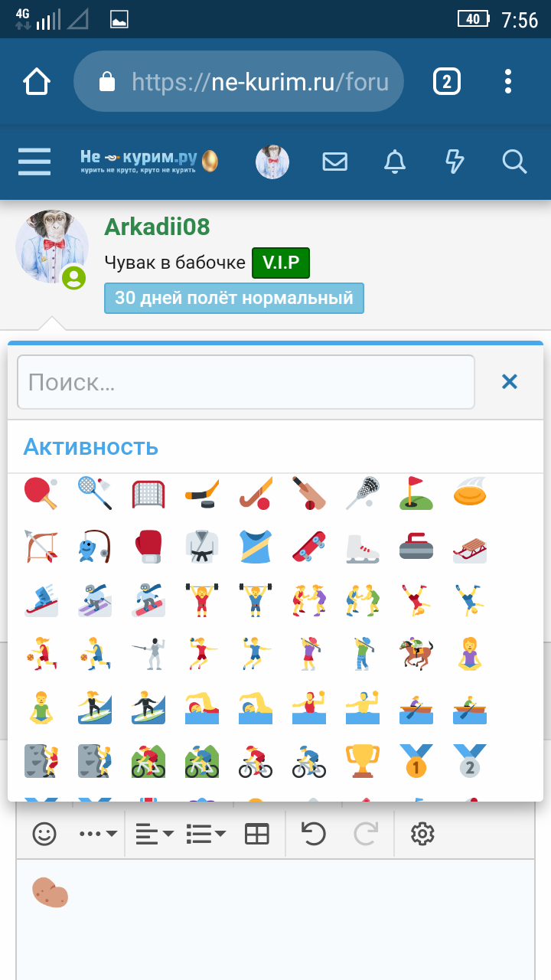Image resolution: width=551 pixels, height=980 pixels.
Task: Toggle the editor settings gear
Action: (x=422, y=833)
